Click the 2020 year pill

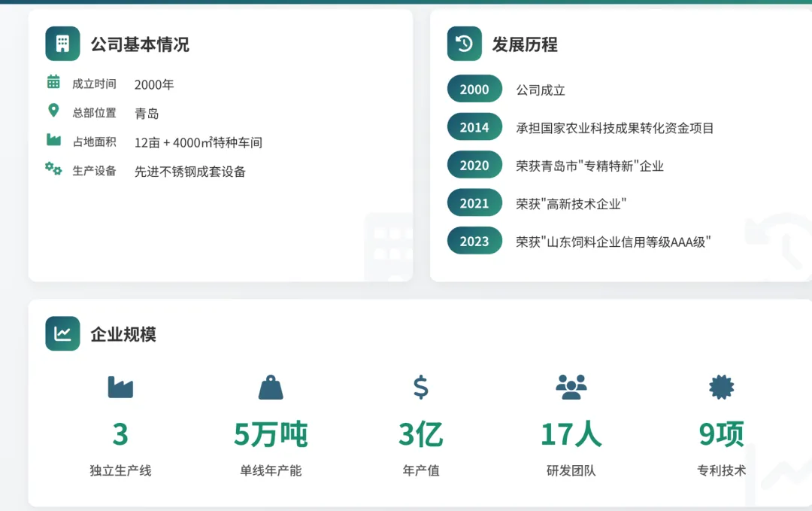(474, 165)
